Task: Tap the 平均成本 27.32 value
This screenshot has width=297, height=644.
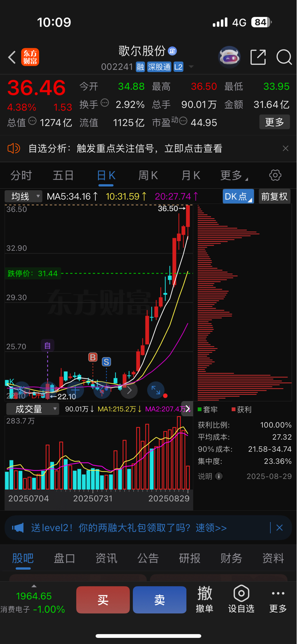Action: click(282, 437)
